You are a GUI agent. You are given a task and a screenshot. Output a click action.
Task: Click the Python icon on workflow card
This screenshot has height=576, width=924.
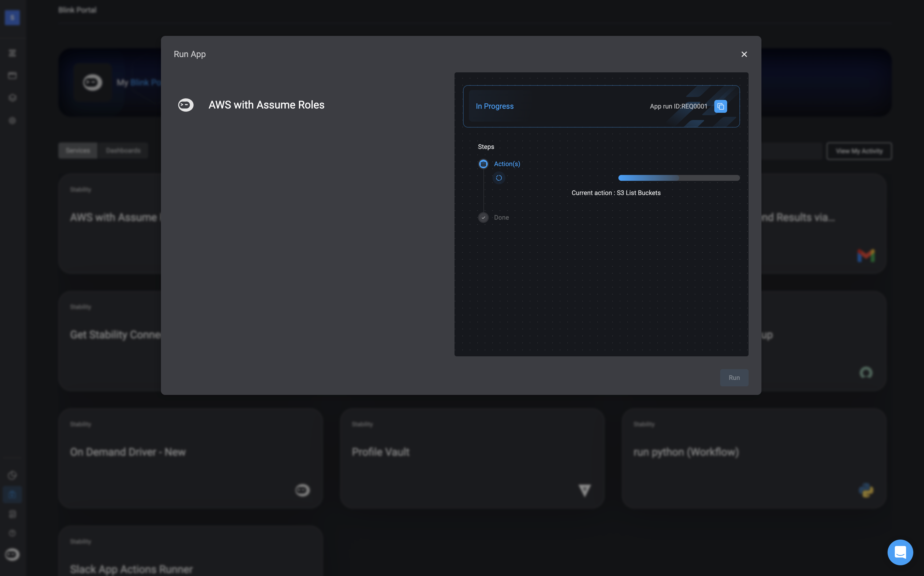pos(866,490)
